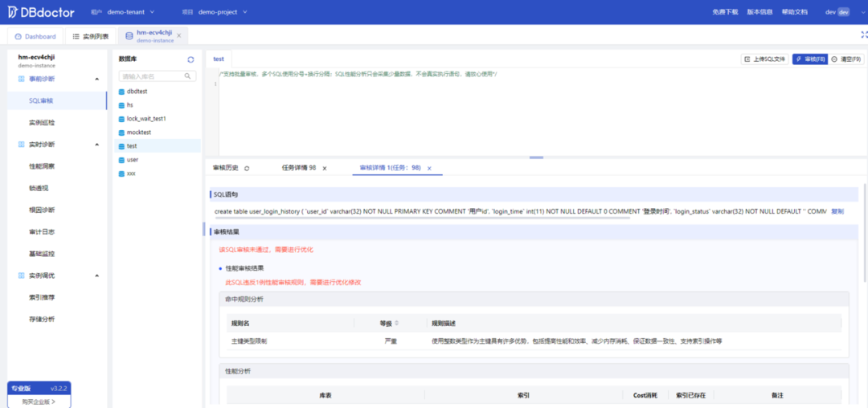This screenshot has width=868, height=408.
Task: Collapse the 实例调优 menu group
Action: click(x=97, y=275)
